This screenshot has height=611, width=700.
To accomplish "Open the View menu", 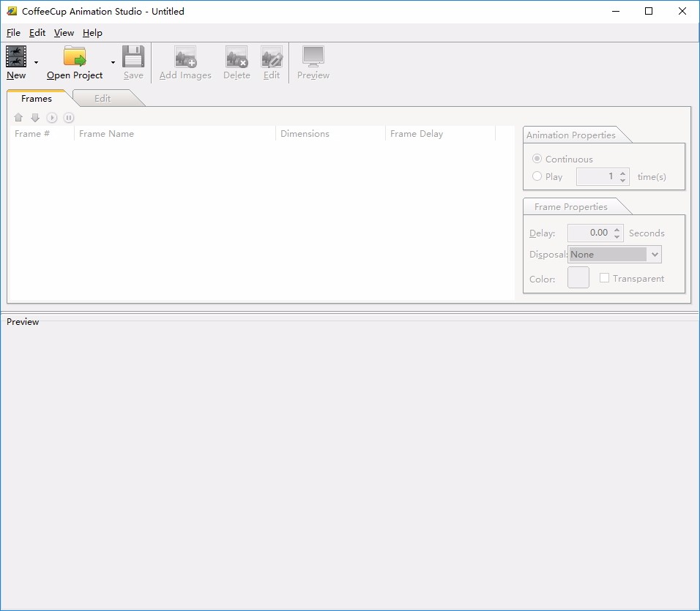I will click(x=64, y=32).
